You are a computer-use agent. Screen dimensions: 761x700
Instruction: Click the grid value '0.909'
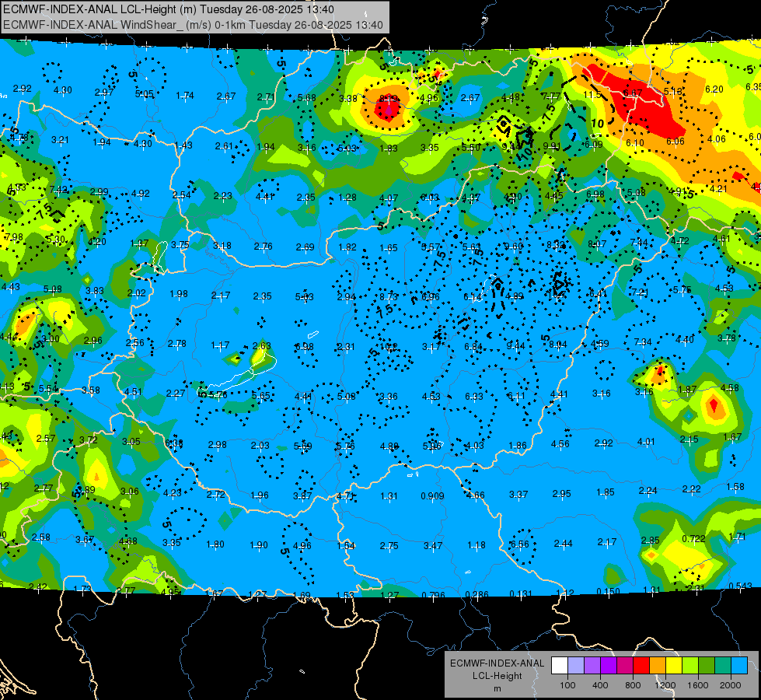pos(432,496)
